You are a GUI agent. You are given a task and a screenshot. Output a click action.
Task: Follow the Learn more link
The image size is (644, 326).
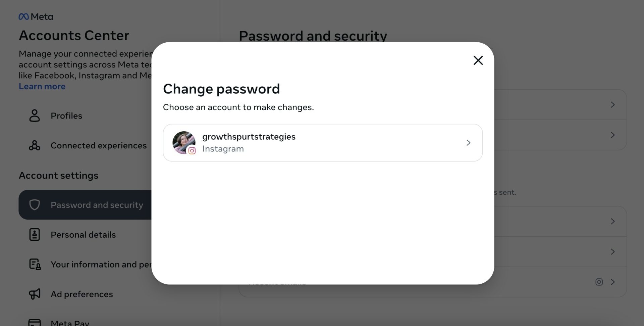tap(42, 86)
